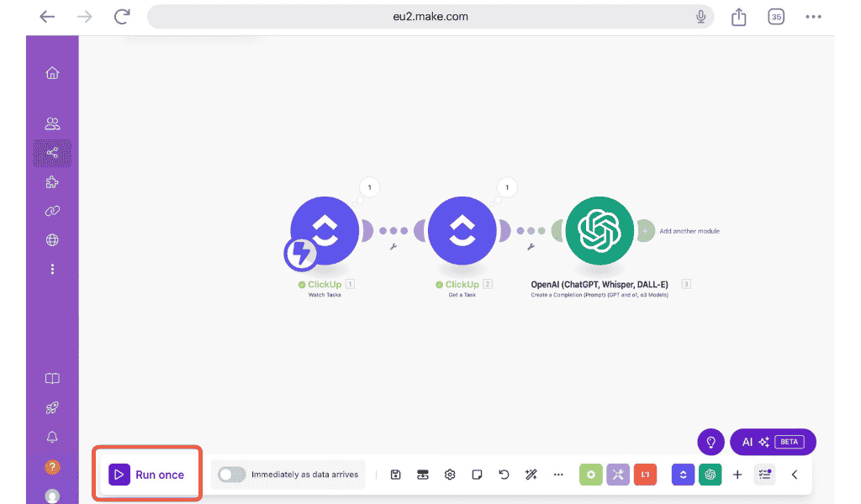Image resolution: width=861 pixels, height=504 pixels.
Task: Select the ClickUp Watch Tasks module
Action: pos(325,231)
